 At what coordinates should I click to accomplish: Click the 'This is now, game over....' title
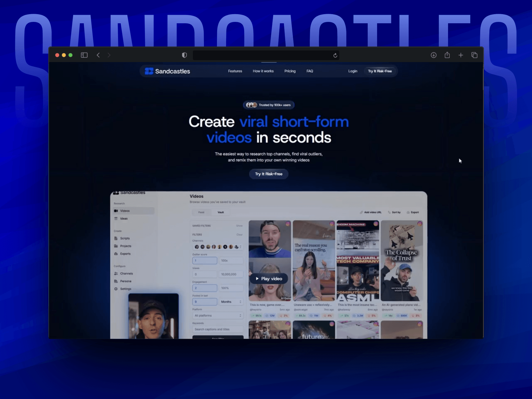(267, 305)
